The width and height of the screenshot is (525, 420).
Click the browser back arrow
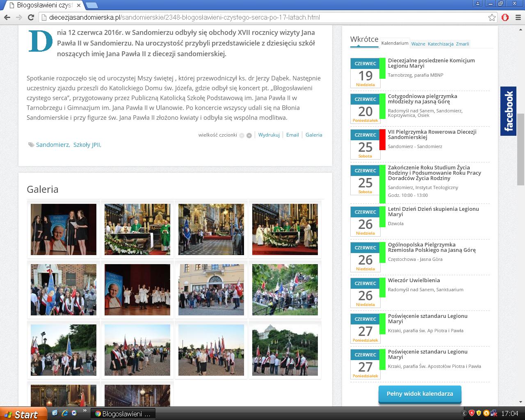click(7, 17)
